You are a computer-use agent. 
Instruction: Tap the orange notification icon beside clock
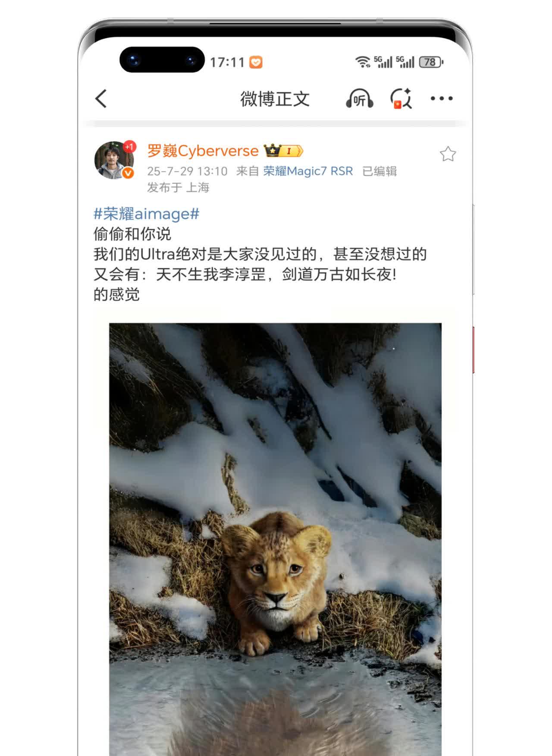[256, 63]
